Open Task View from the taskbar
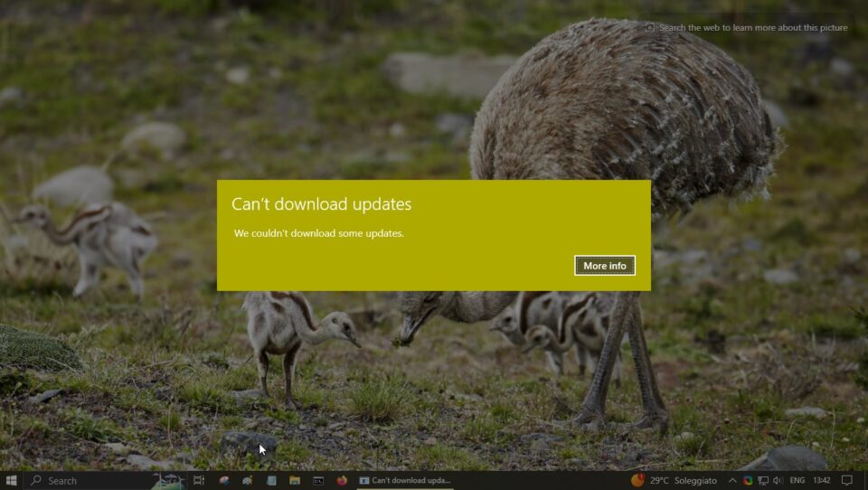This screenshot has height=490, width=868. coord(199,481)
